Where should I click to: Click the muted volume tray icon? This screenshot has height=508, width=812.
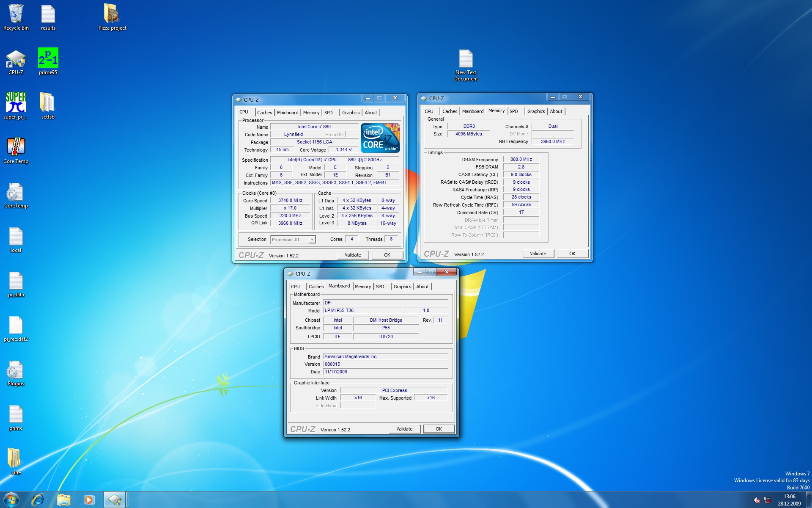(757, 500)
